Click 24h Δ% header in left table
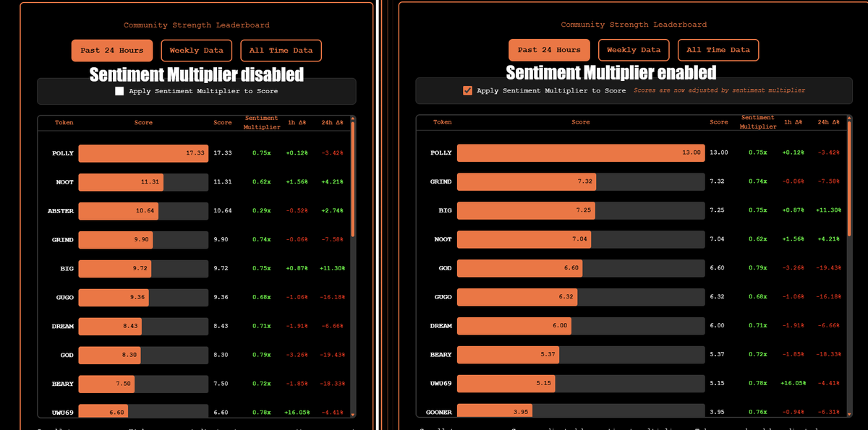Screen dimensions: 868x430 [x=333, y=123]
